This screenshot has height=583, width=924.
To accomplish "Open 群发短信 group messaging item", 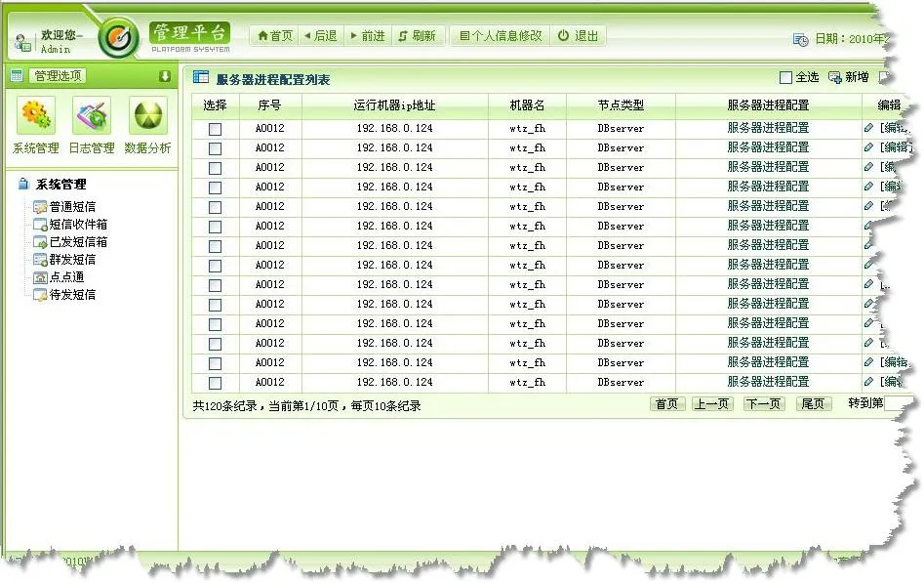I will pyautogui.click(x=64, y=260).
